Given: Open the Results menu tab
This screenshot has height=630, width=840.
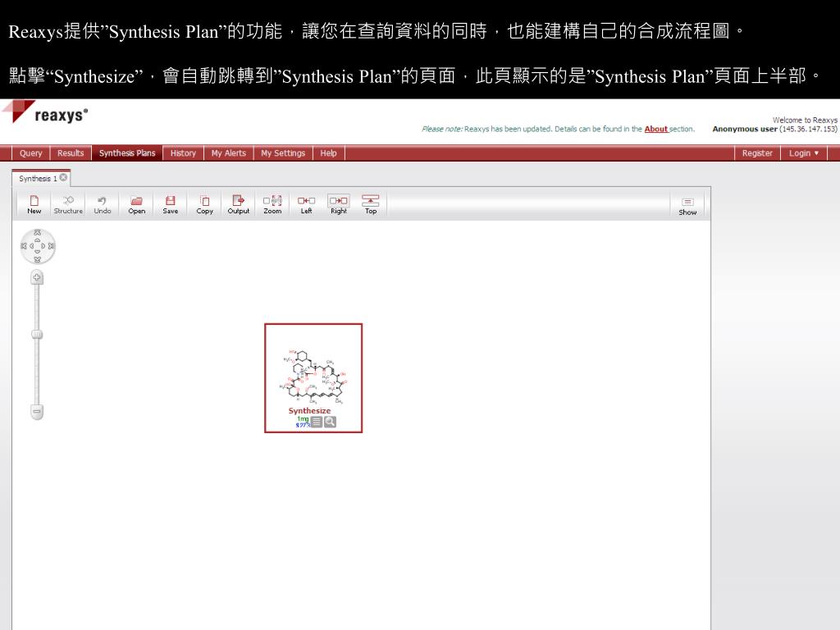Looking at the screenshot, I should coord(71,153).
